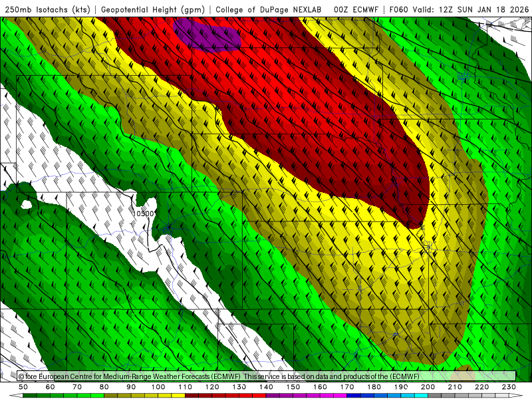This screenshot has height=399, width=532.
Task: Click the "180" color scale label
Action: [374, 387]
